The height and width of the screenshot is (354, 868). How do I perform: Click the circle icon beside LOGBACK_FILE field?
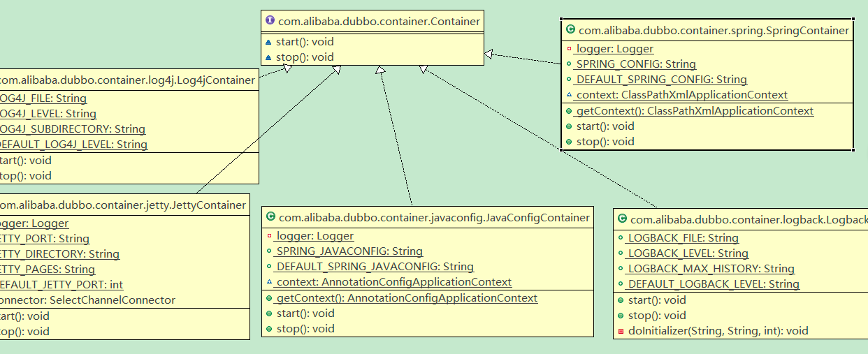point(621,238)
